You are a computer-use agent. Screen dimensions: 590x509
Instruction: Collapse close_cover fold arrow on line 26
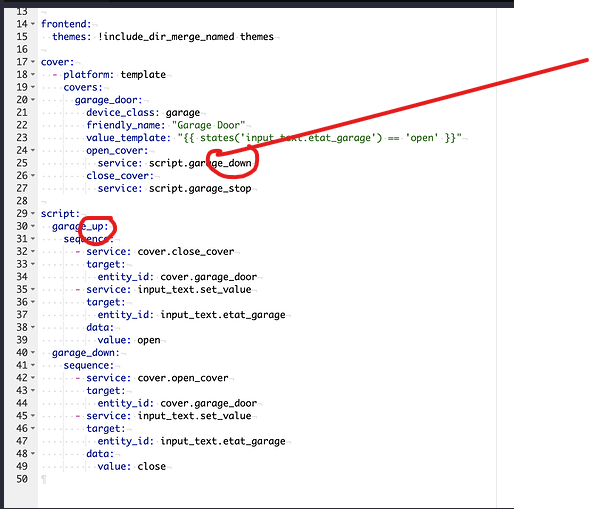[33, 175]
